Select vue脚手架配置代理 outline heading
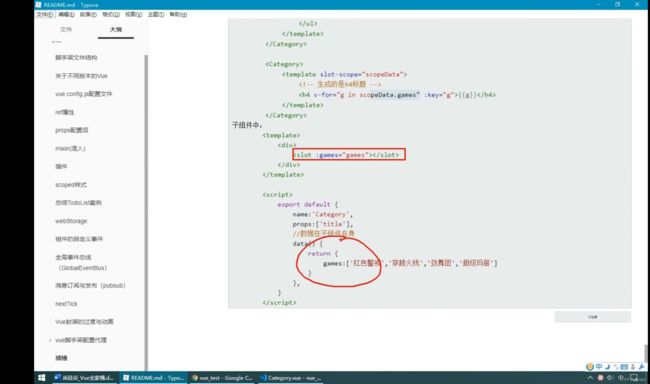The image size is (650, 384). click(81, 340)
